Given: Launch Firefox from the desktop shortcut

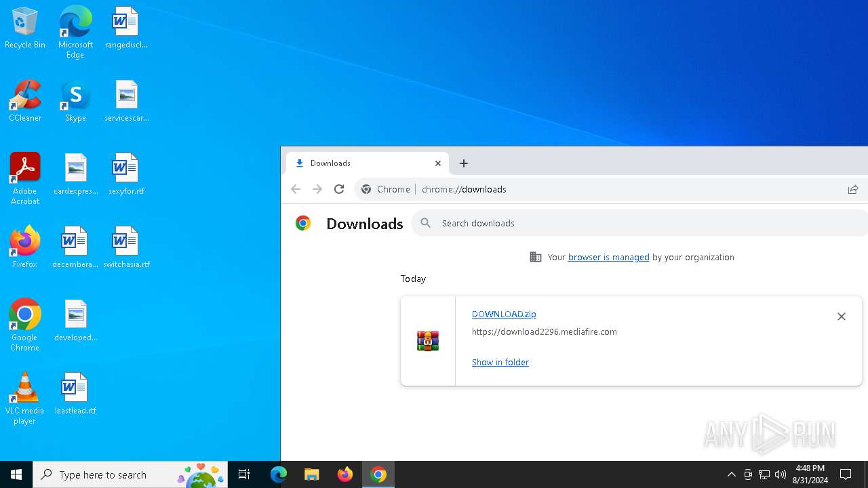Looking at the screenshot, I should click(x=25, y=247).
